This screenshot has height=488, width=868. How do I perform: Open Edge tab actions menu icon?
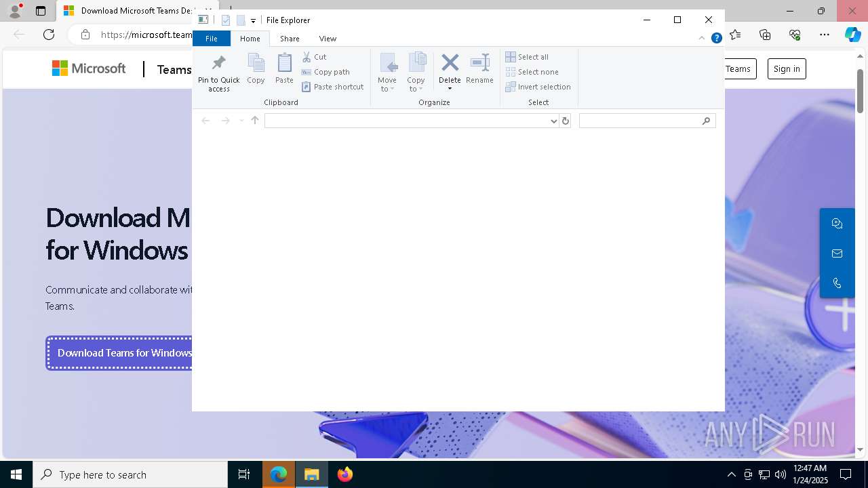pos(41,11)
